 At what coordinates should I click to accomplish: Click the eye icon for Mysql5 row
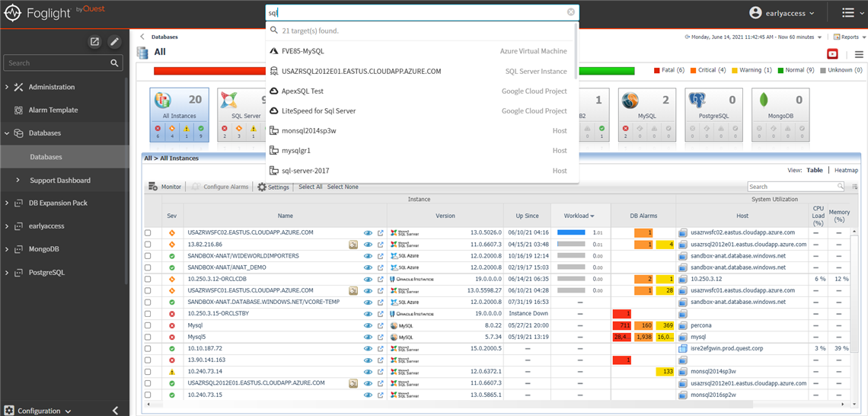coord(368,337)
